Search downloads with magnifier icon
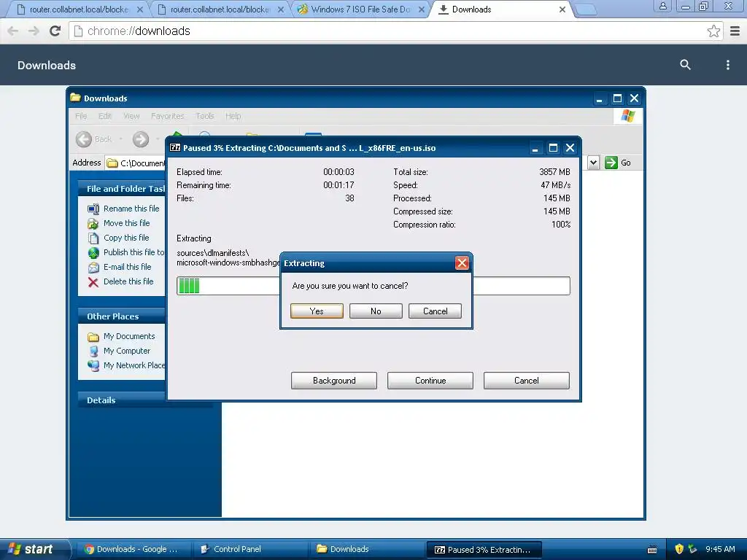The width and height of the screenshot is (747, 560). point(685,65)
